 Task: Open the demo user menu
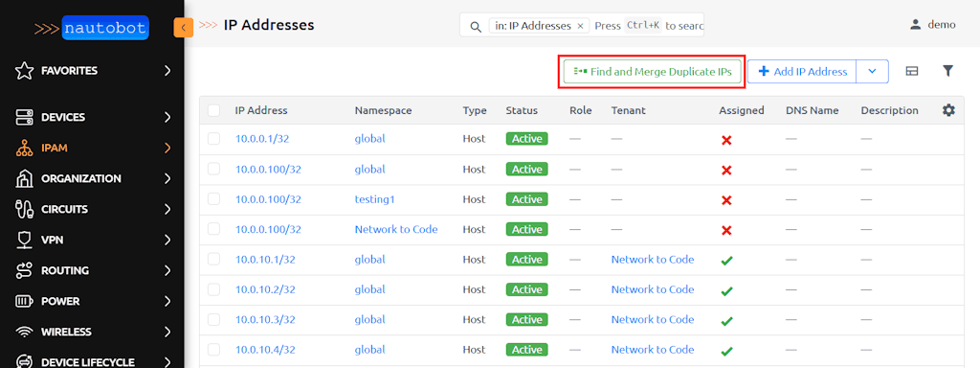coord(932,24)
